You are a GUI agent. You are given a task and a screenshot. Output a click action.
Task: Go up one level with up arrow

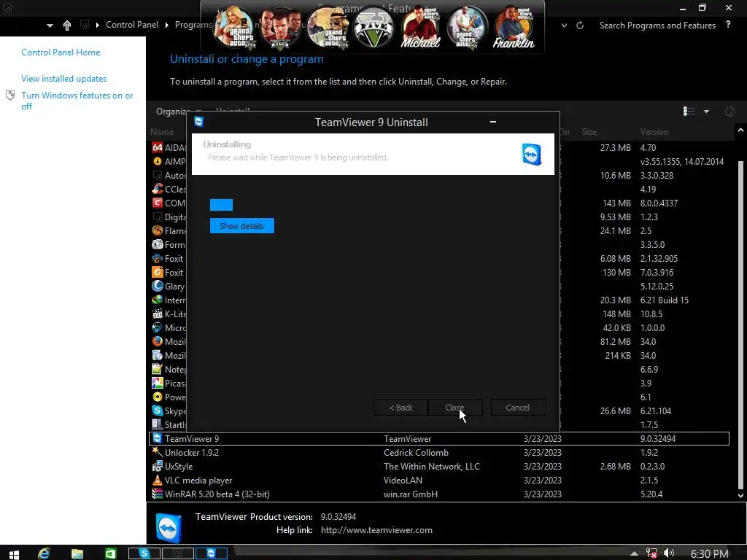[66, 26]
